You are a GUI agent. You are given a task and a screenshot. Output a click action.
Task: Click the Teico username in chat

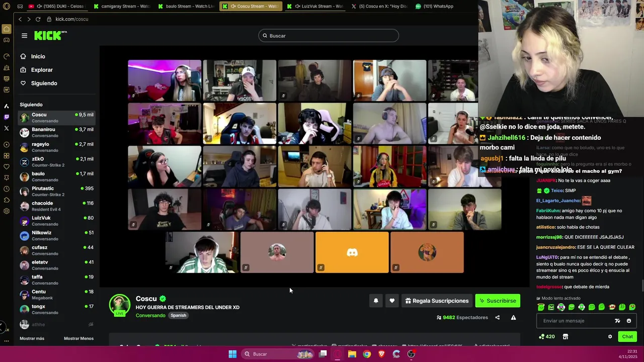(x=556, y=191)
